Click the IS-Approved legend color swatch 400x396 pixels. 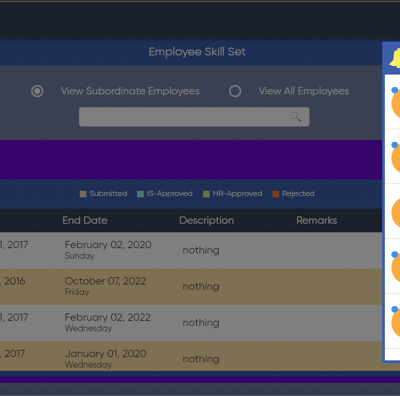click(x=140, y=194)
